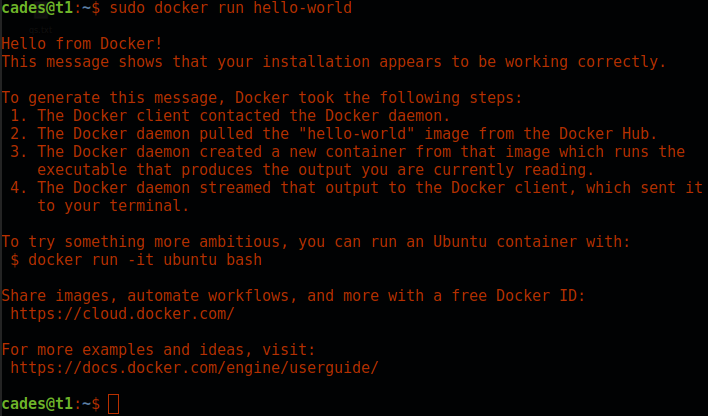Click step 4 about streaming output to client
The image size is (708, 416).
click(358, 188)
